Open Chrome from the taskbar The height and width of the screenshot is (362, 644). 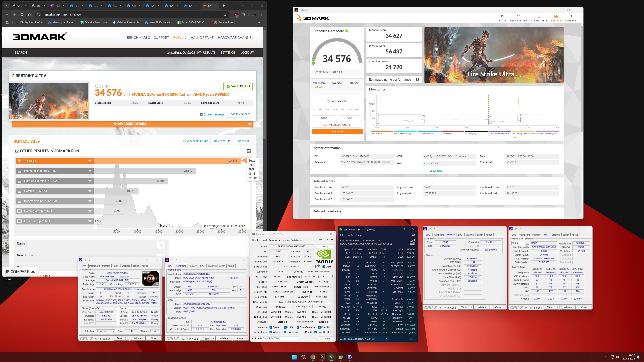[313, 357]
